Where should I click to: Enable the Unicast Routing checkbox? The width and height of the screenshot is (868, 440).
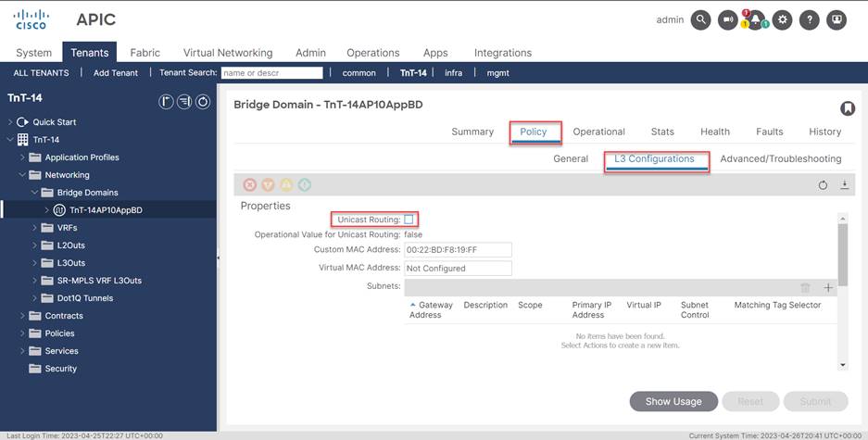[409, 220]
